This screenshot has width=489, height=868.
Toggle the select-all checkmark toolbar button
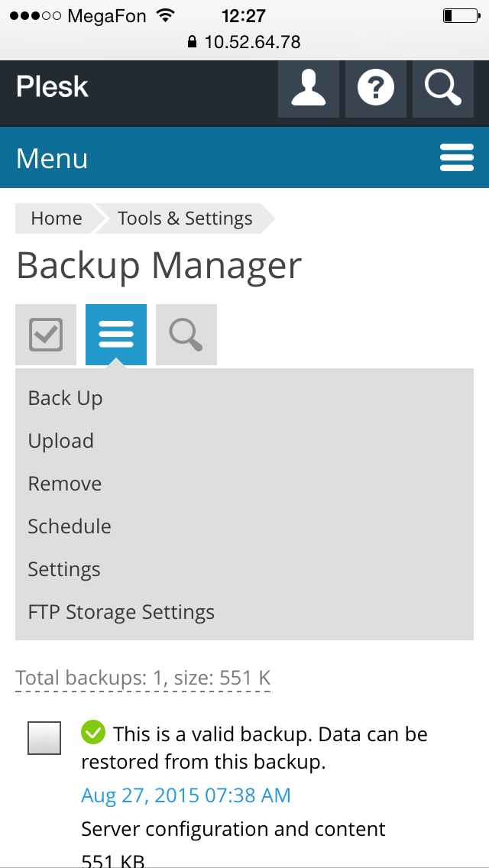[45, 335]
